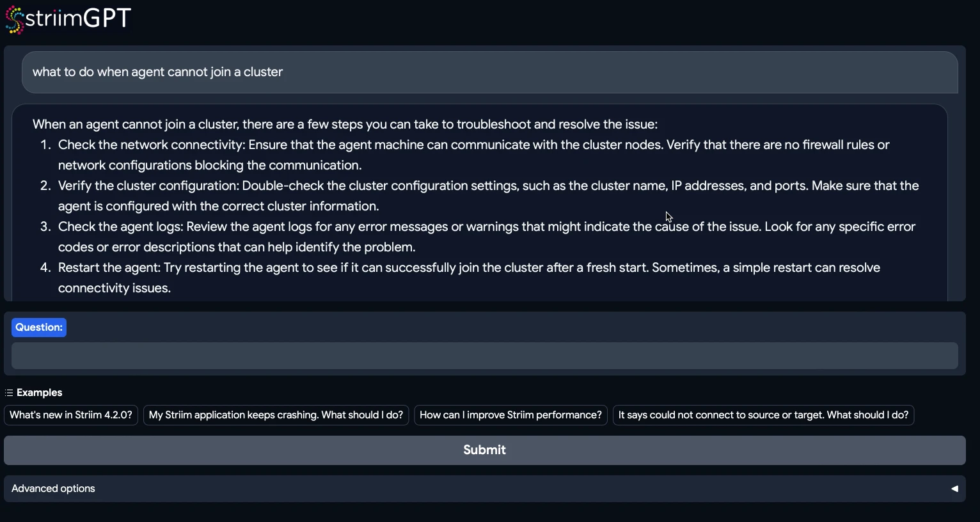The image size is (980, 522).
Task: Focus the Question text input field
Action: click(484, 356)
